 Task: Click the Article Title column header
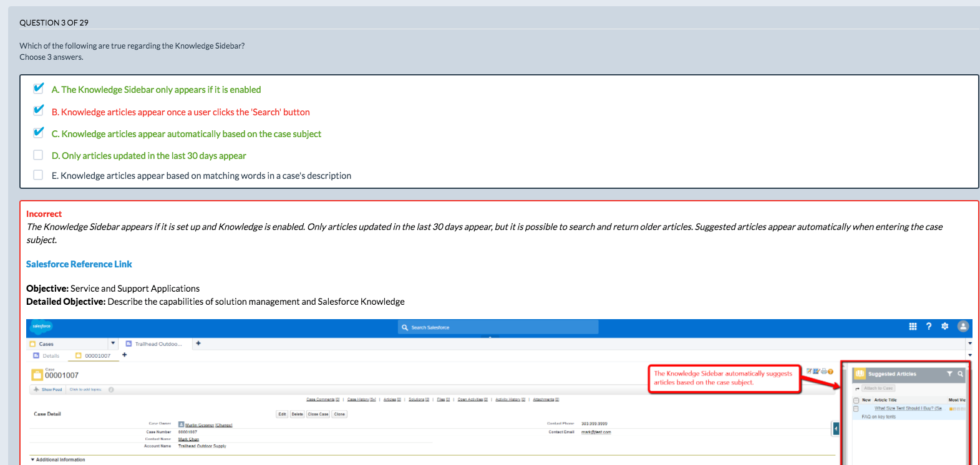pos(885,400)
